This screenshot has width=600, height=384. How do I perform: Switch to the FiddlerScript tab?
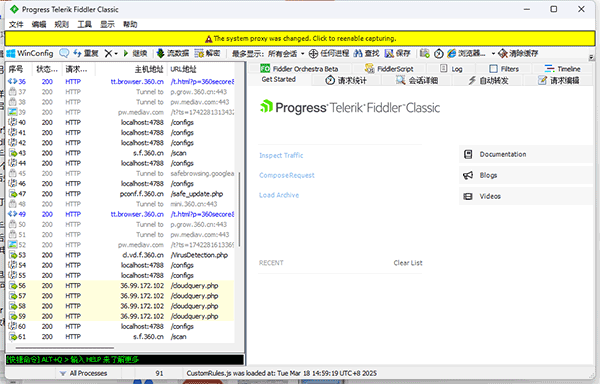tap(389, 69)
